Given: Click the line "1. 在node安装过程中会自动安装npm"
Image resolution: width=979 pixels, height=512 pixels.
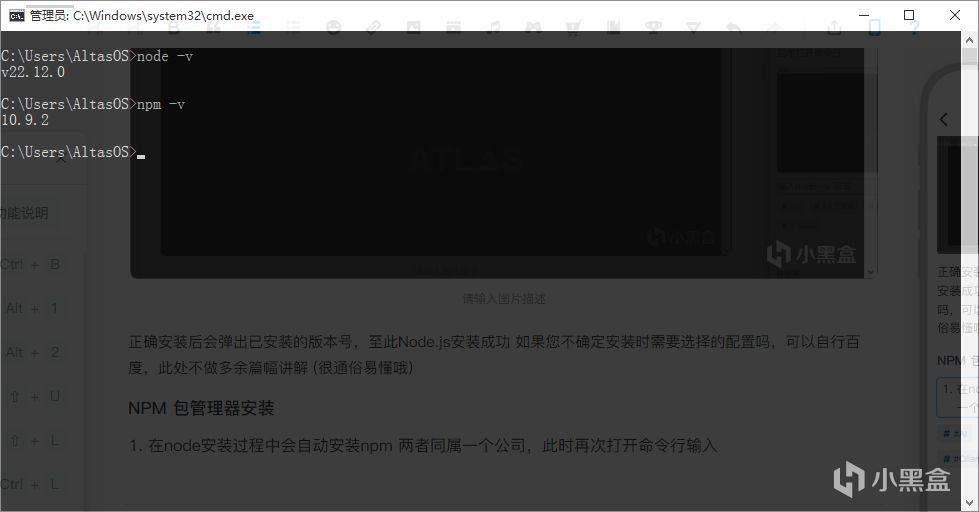Looking at the screenshot, I should 423,445.
